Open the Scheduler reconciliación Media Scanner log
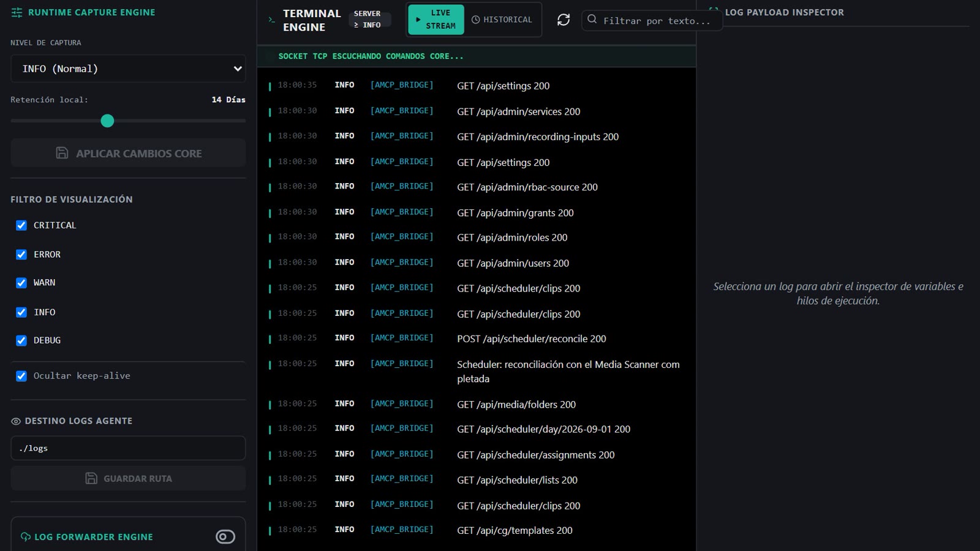The width and height of the screenshot is (980, 551). point(477,371)
